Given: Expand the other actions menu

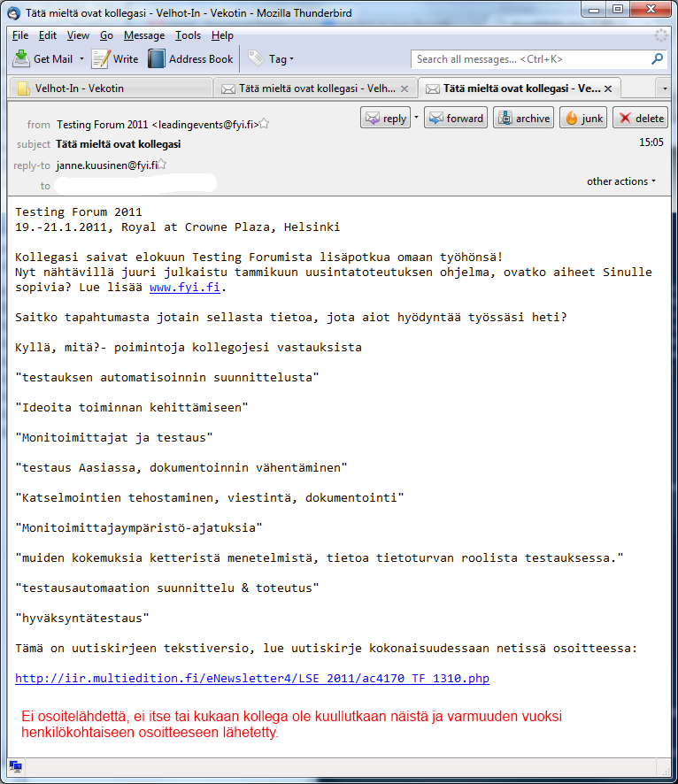Looking at the screenshot, I should click(x=621, y=181).
